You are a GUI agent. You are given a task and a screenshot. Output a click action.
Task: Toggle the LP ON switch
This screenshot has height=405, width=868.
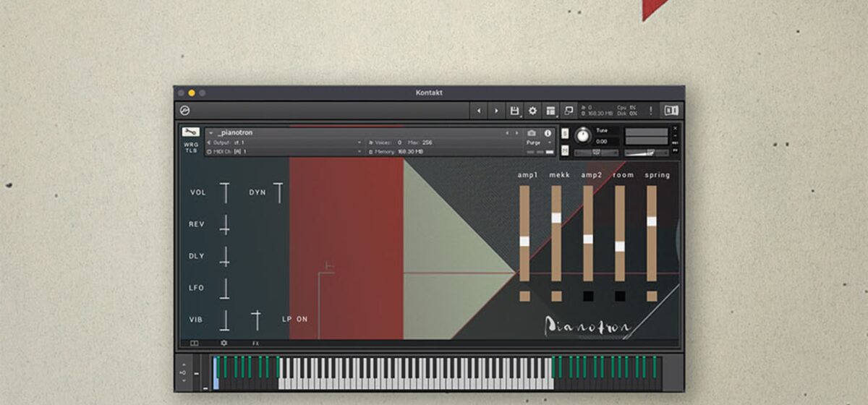point(294,319)
